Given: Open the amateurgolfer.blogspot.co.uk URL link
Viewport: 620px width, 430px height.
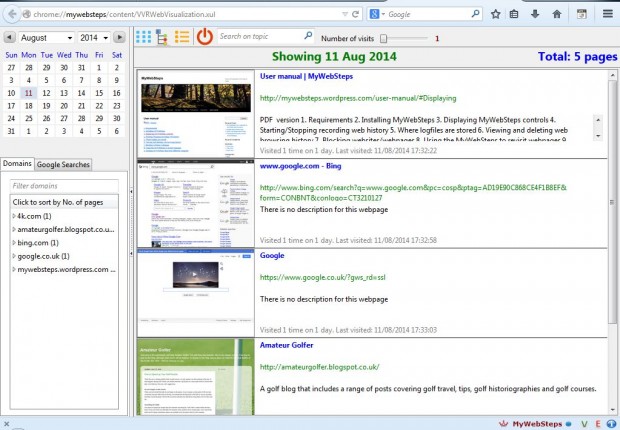Looking at the screenshot, I should [319, 367].
